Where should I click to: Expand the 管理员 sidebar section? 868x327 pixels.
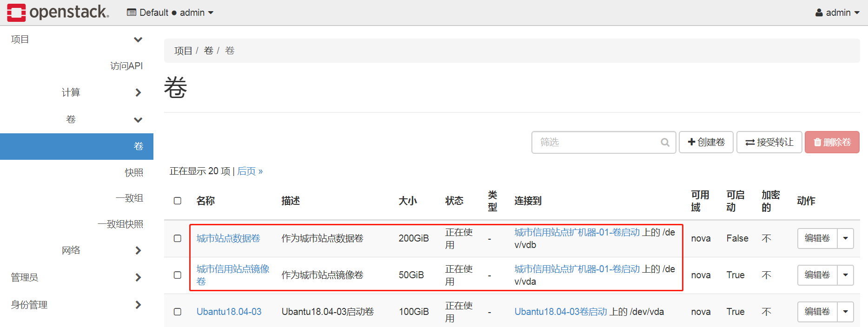point(77,277)
